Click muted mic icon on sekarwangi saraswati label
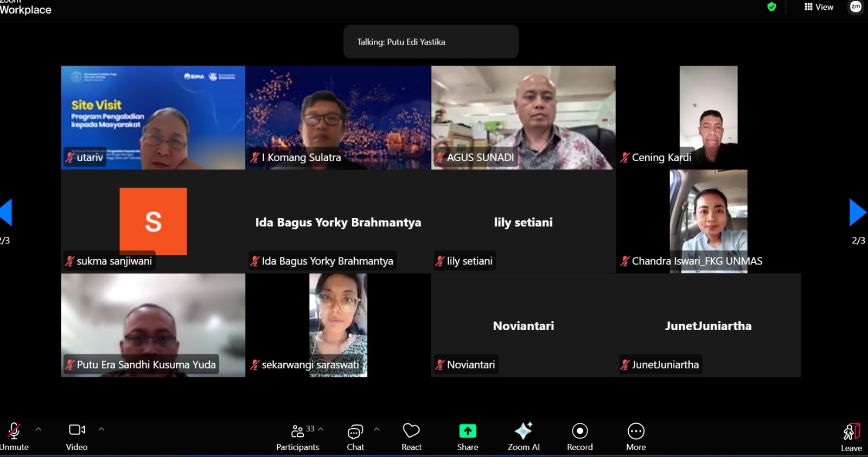This screenshot has height=457, width=868. 255,365
